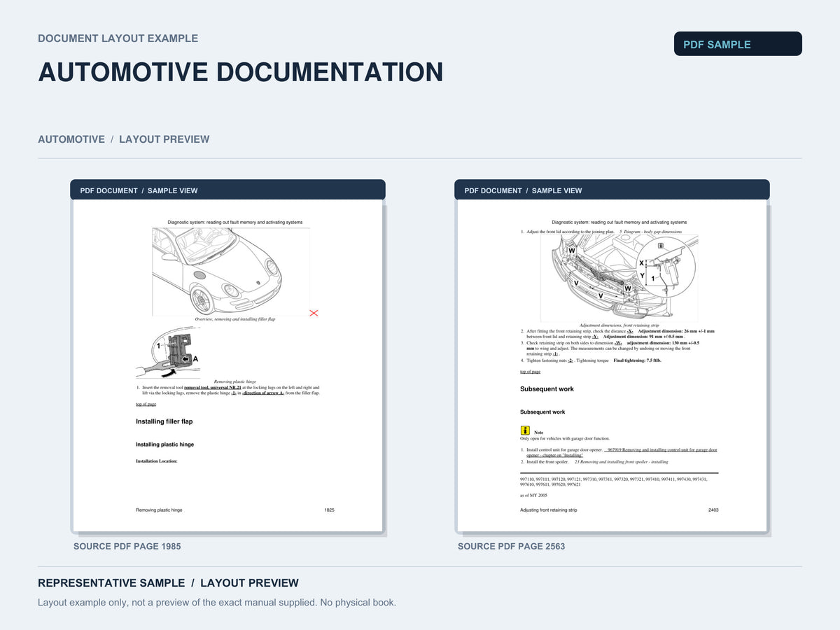Click the SOURCE PDF PAGE 1985 label

[127, 546]
